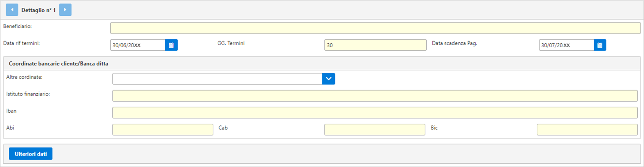Screen dimensions: 644x167
Task: Go to the previous Dettaglio record
Action: pos(12,10)
